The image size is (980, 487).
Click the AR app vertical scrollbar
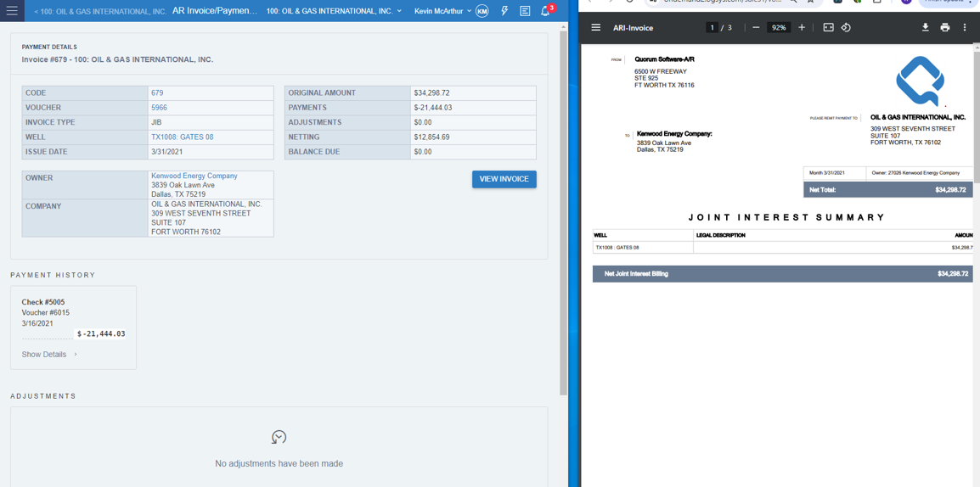[x=564, y=212]
